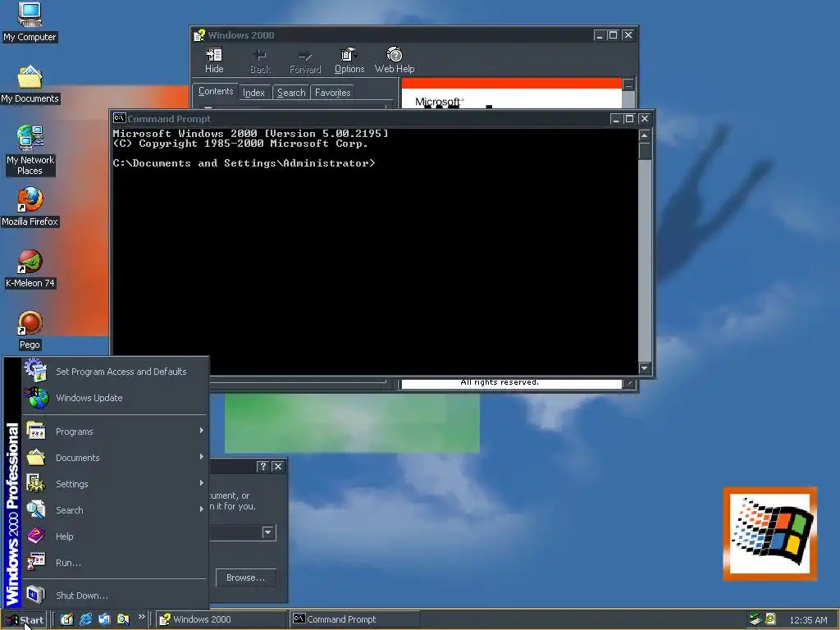This screenshot has width=840, height=630.
Task: Launch the K-Meleon 74 shortcut
Action: (x=30, y=269)
